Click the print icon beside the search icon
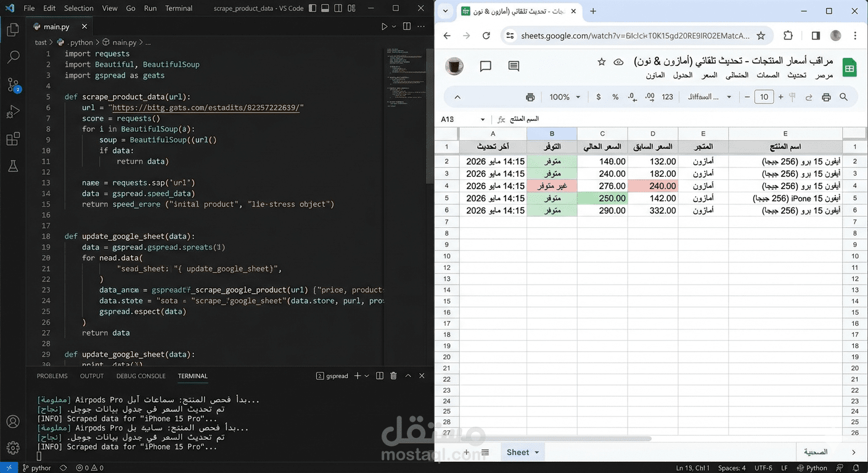 point(827,97)
